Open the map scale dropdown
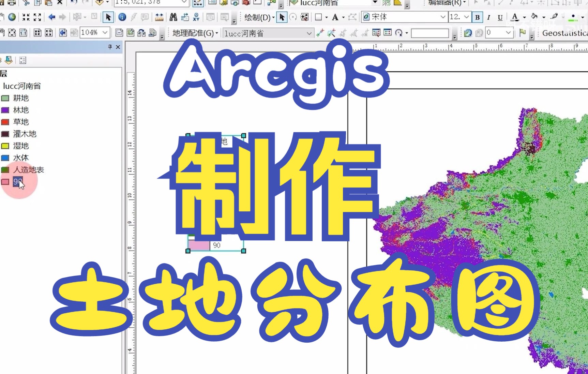 click(184, 2)
